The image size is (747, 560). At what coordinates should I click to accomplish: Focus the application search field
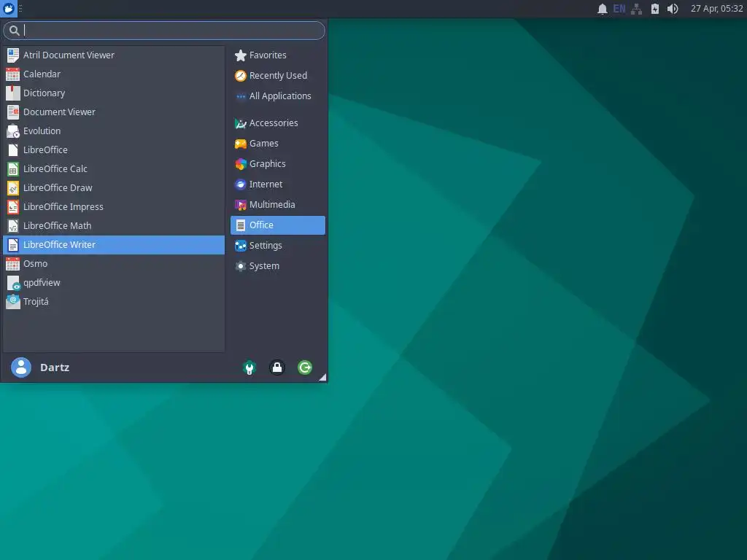tap(164, 31)
